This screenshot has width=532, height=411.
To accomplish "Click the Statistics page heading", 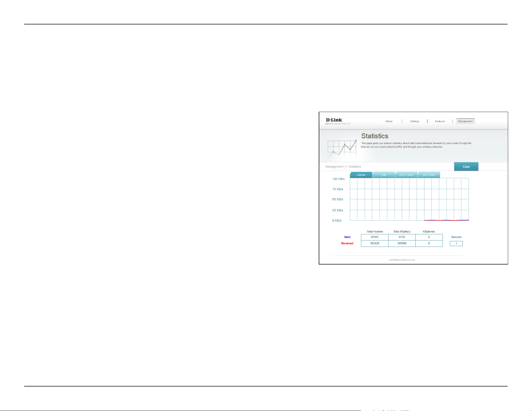I will 375,136.
